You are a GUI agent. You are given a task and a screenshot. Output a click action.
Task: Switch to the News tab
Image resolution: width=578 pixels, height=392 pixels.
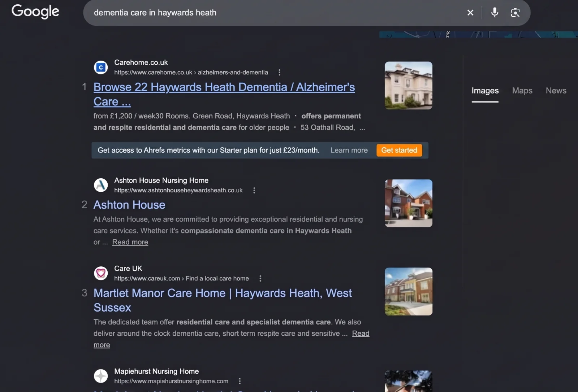point(556,91)
